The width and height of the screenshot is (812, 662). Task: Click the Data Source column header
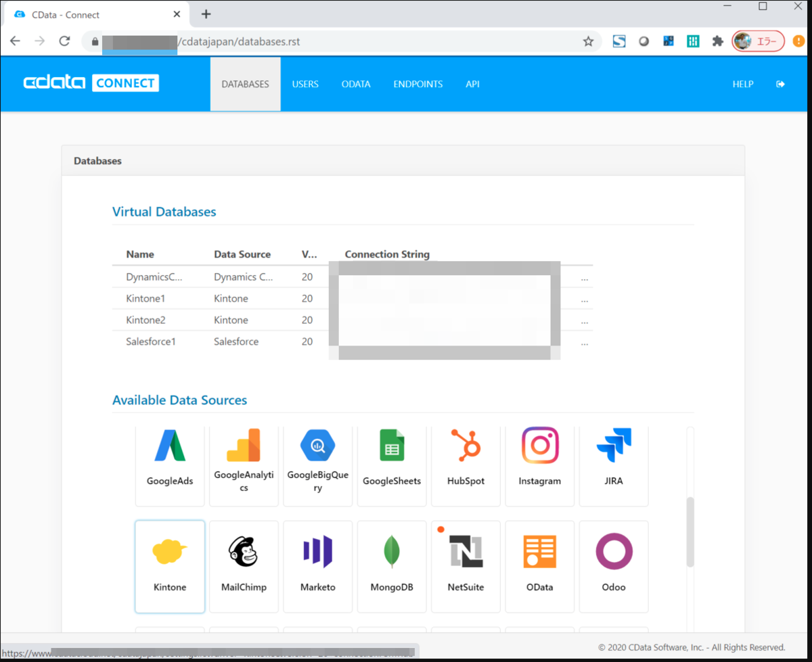coord(242,254)
